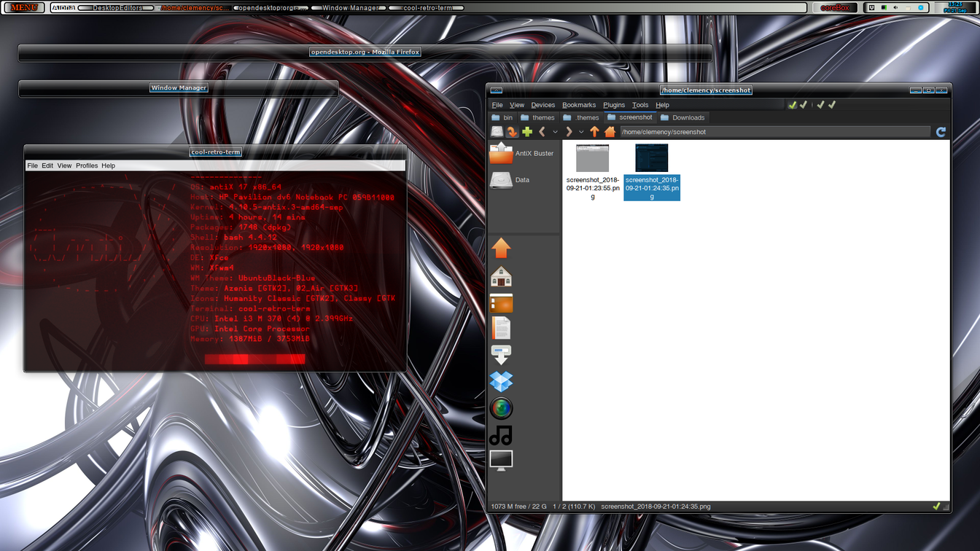The width and height of the screenshot is (980, 551).
Task: Click the status bar green checkmark icon
Action: click(936, 506)
